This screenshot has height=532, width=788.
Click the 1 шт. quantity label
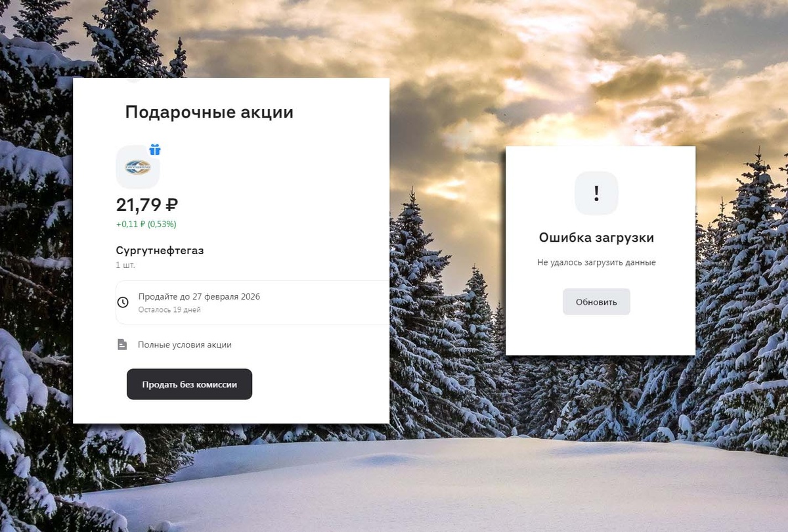[125, 265]
